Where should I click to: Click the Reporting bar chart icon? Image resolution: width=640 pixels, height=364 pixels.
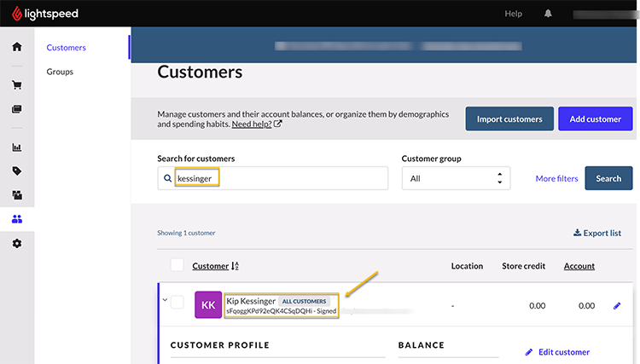point(16,147)
